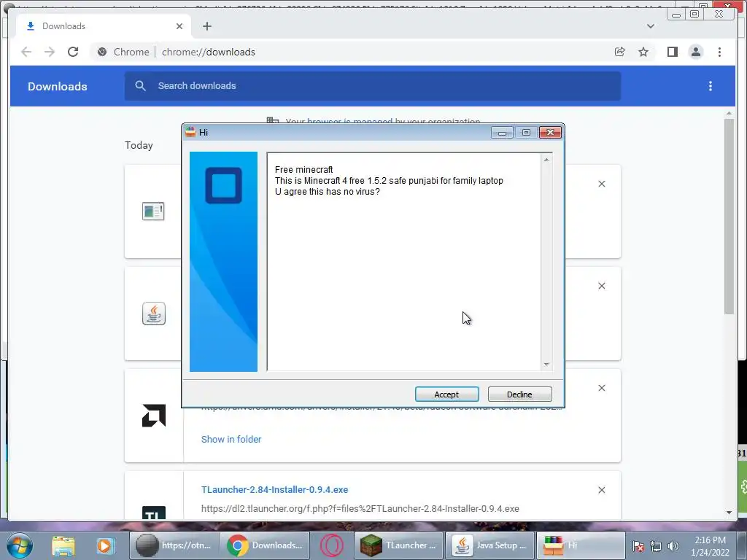Screen dimensions: 747x560
Task: Open the Downloads page more actions menu
Action: pos(711,86)
